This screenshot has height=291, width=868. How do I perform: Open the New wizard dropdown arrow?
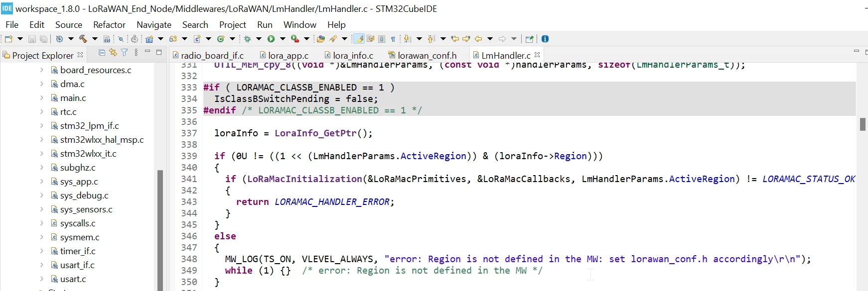tap(20, 39)
